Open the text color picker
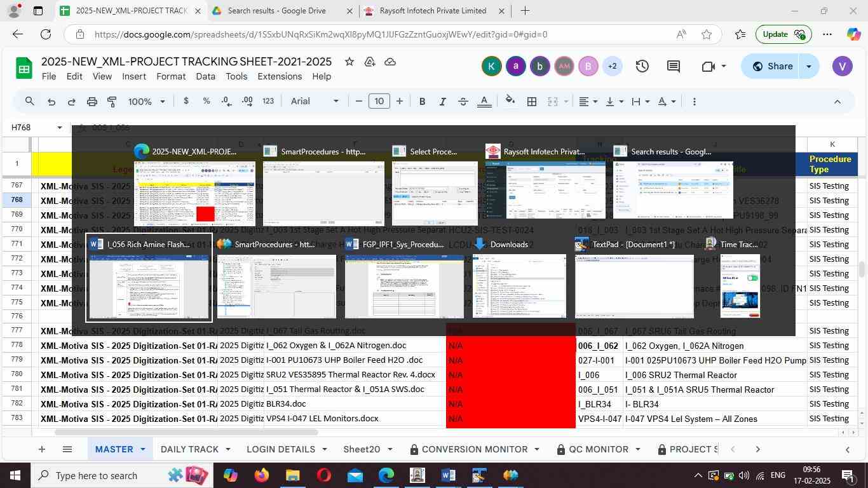This screenshot has height=488, width=868. (x=484, y=102)
